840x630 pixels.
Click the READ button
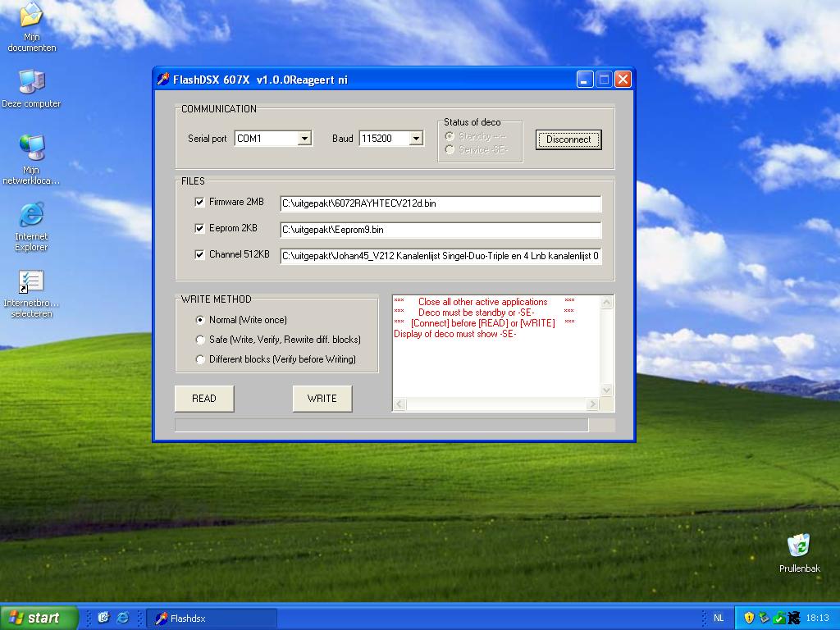click(x=204, y=399)
